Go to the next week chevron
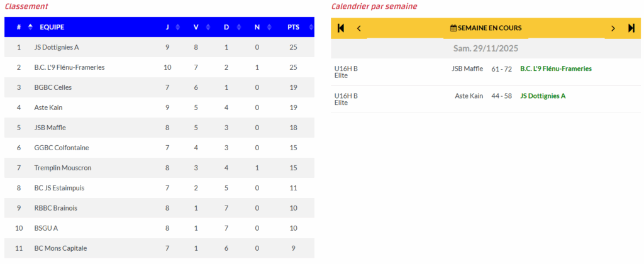This screenshot has width=644, height=264. point(613,28)
